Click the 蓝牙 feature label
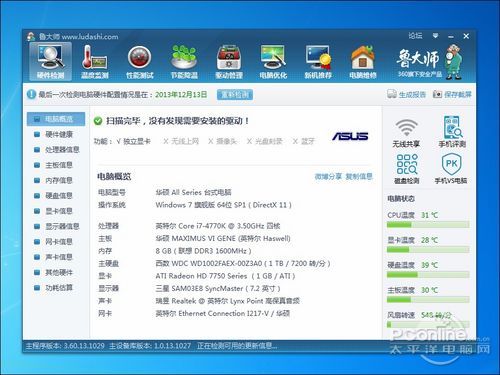 click(307, 141)
